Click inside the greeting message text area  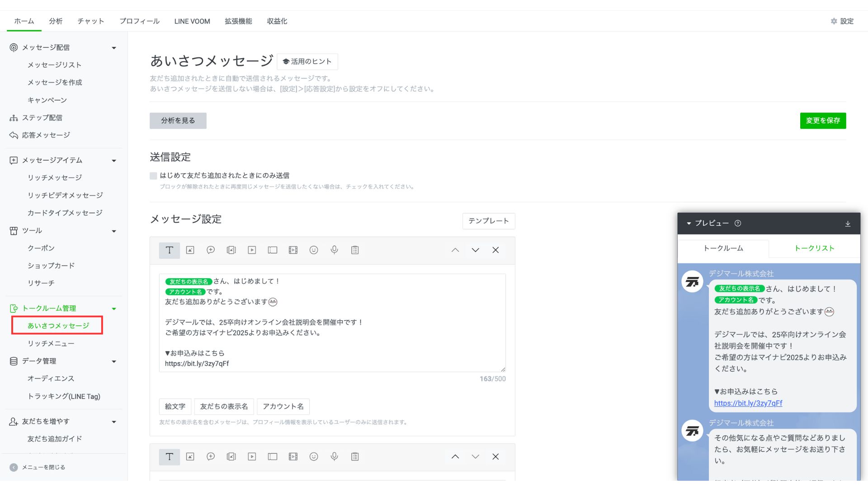click(332, 323)
